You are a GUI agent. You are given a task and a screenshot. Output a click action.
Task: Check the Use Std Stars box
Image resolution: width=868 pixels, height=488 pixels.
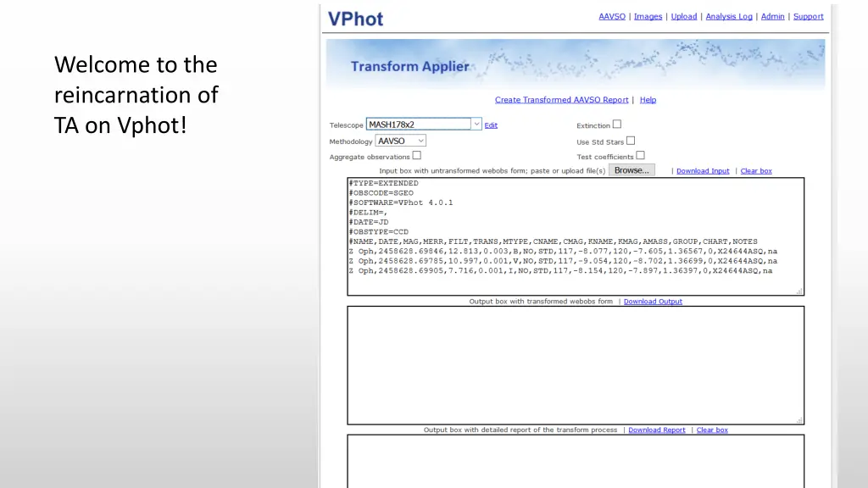tap(631, 141)
